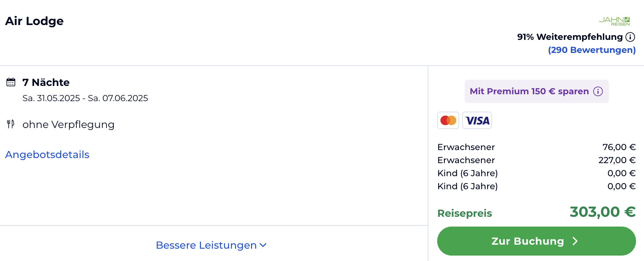Click the ohne Verpflegung label
The width and height of the screenshot is (644, 261).
[68, 125]
